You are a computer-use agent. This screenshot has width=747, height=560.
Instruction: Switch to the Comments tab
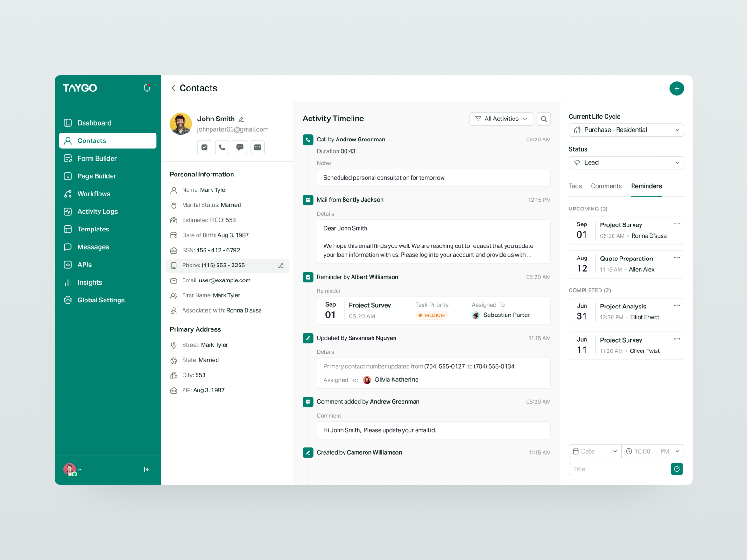tap(606, 186)
